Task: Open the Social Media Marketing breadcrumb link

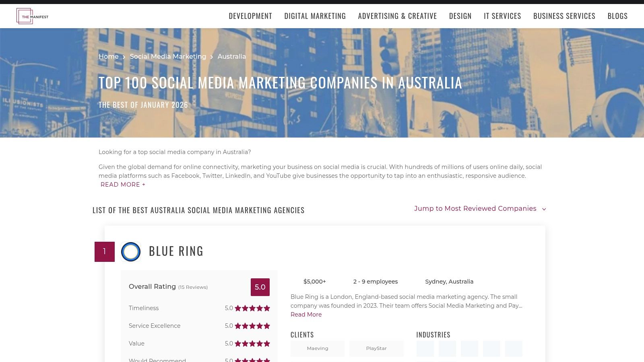Action: click(168, 57)
